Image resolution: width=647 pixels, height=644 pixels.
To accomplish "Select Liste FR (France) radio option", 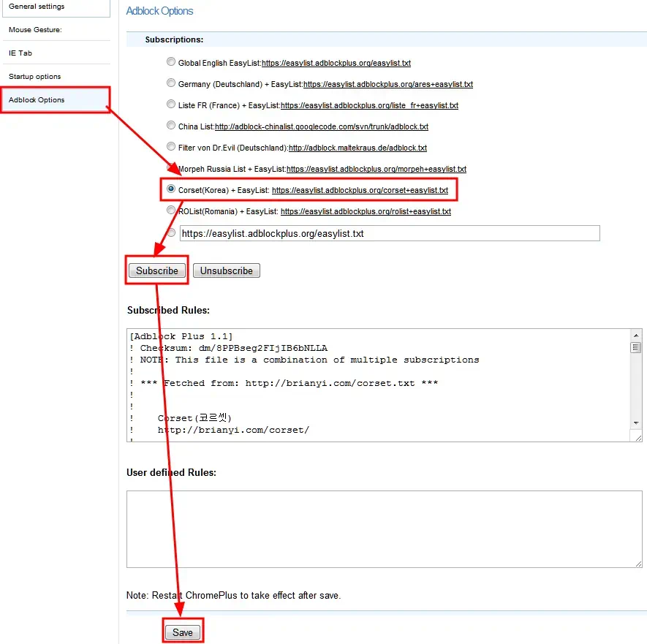I will [x=171, y=105].
